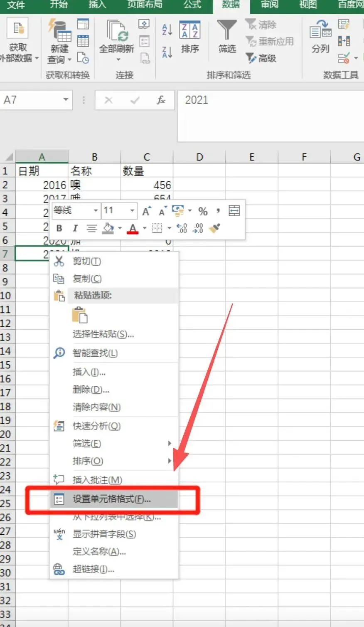364x627 pixels.
Task: Click the increase font size icon
Action: point(147,211)
